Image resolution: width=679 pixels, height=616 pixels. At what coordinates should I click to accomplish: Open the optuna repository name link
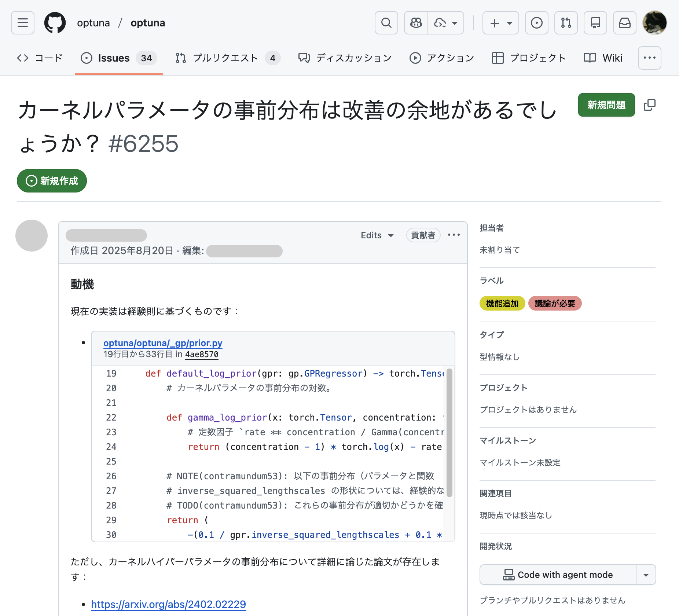pos(148,23)
